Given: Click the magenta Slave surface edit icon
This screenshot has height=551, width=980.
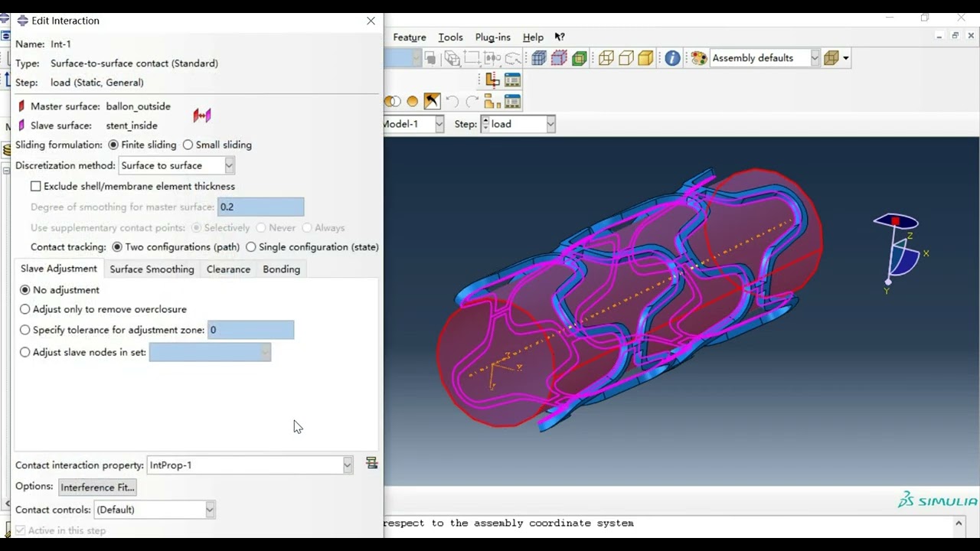Looking at the screenshot, I should [21, 126].
